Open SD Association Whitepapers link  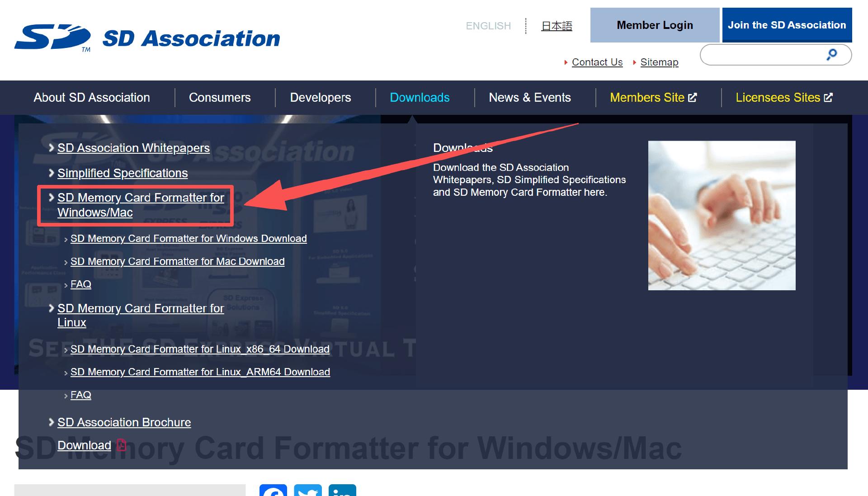(133, 148)
